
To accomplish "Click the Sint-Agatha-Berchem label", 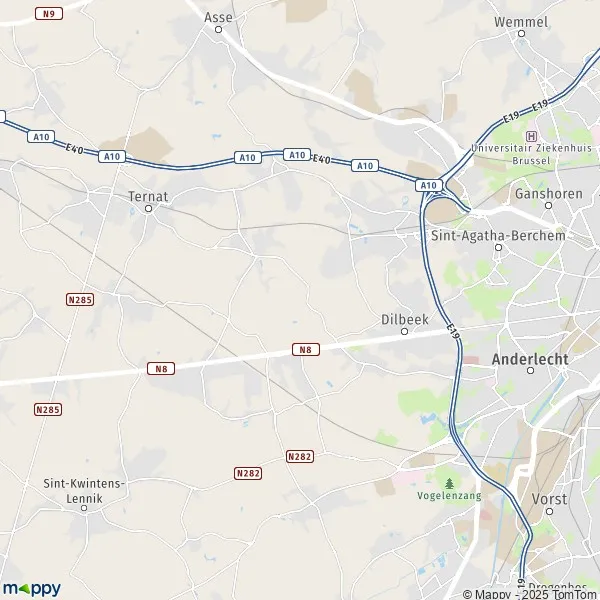I will click(x=498, y=236).
